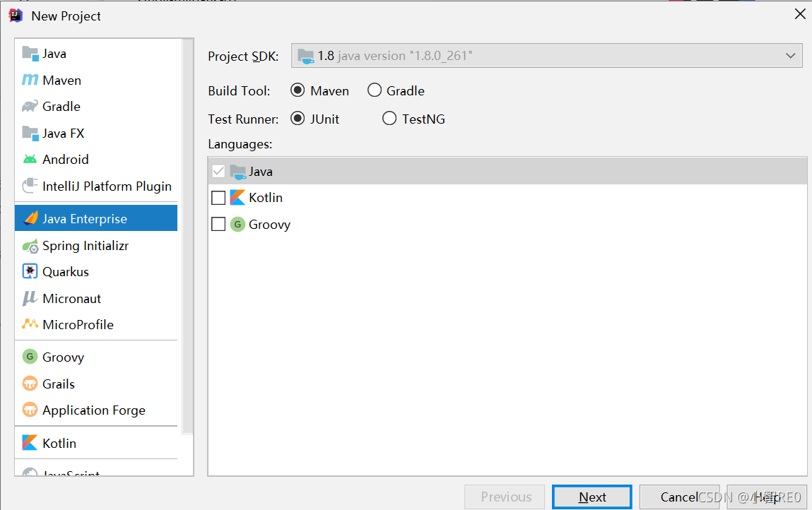Click the Groovy icon in sidebar
812x510 pixels.
(x=30, y=356)
